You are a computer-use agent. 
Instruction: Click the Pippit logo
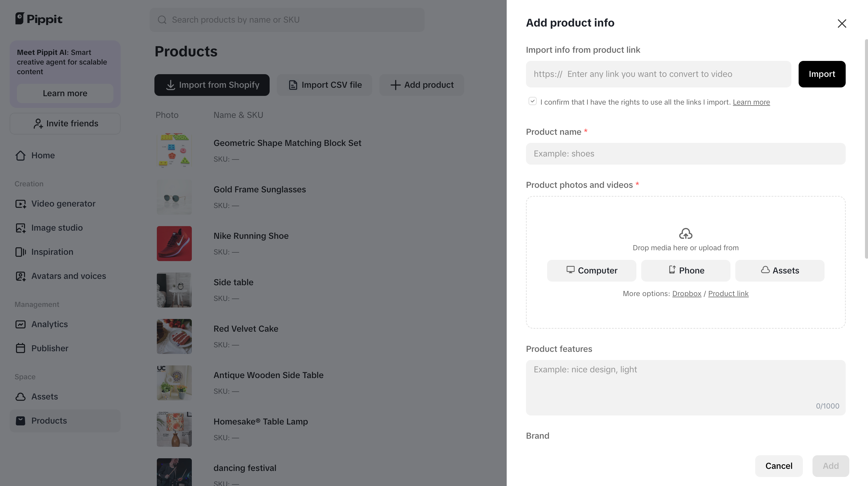pos(39,19)
